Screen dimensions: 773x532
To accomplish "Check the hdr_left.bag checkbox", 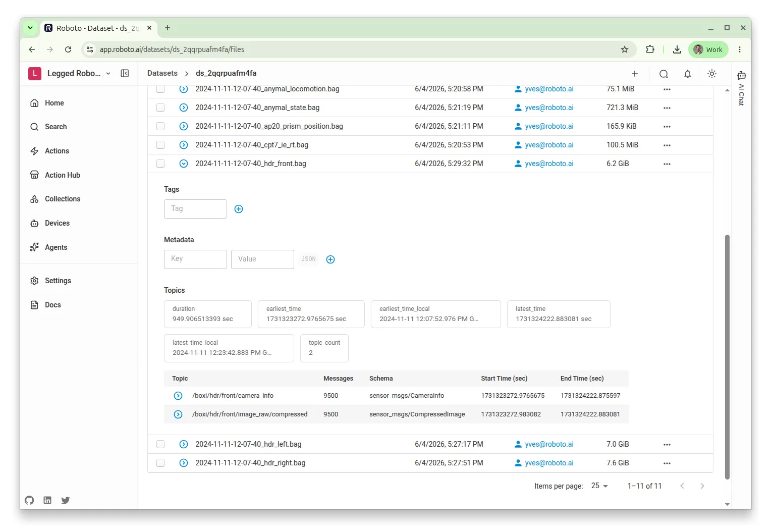I will click(x=160, y=444).
